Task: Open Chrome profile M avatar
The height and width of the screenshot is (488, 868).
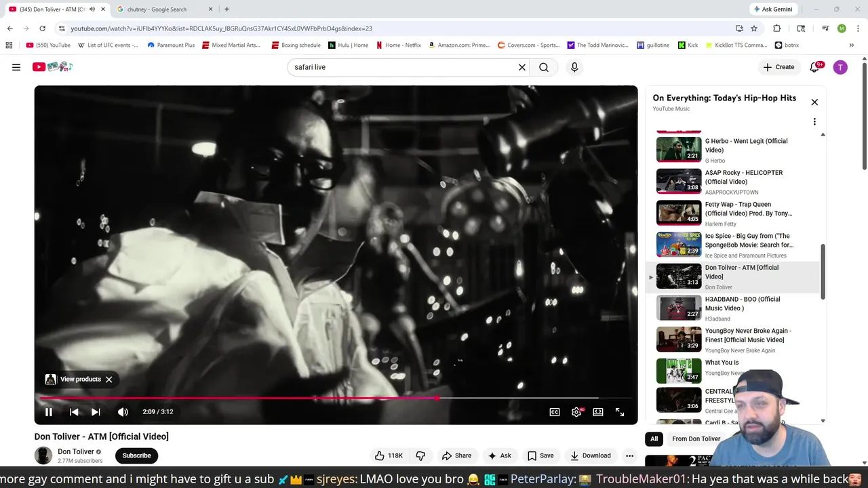Action: (842, 28)
